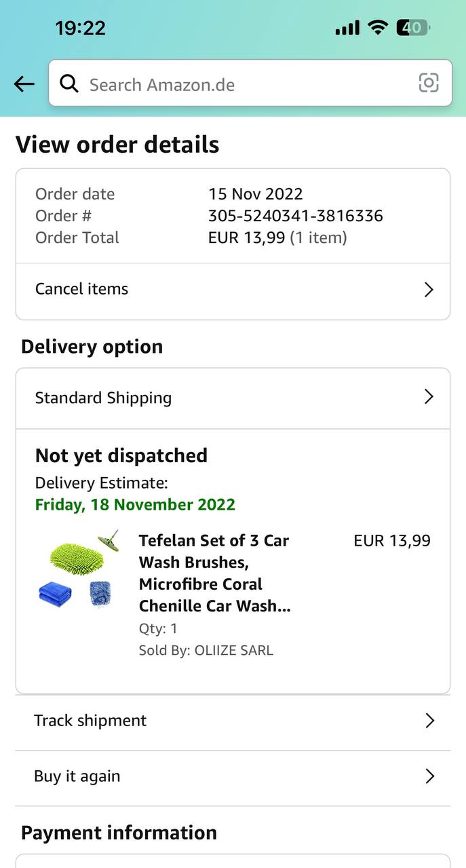The image size is (466, 868).
Task: Tap the cellular signal bars icon
Action: point(347,29)
